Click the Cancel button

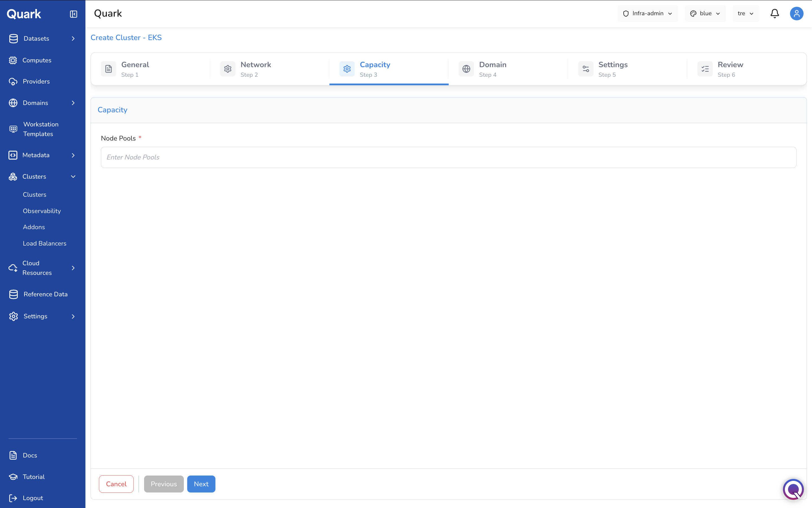[116, 484]
